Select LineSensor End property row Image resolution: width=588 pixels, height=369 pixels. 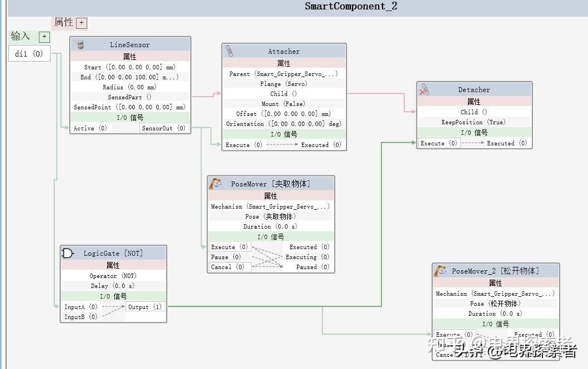pyautogui.click(x=130, y=77)
